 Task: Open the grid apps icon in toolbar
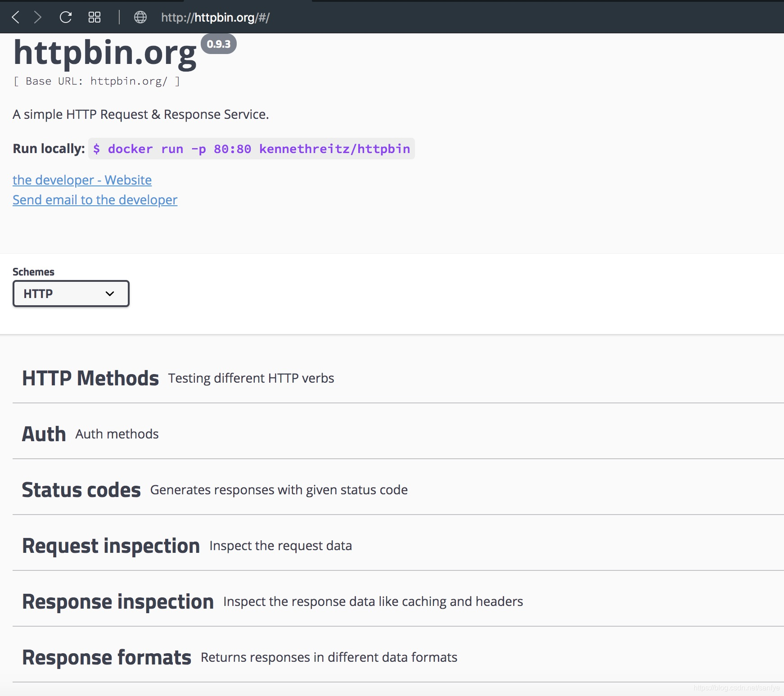tap(95, 18)
